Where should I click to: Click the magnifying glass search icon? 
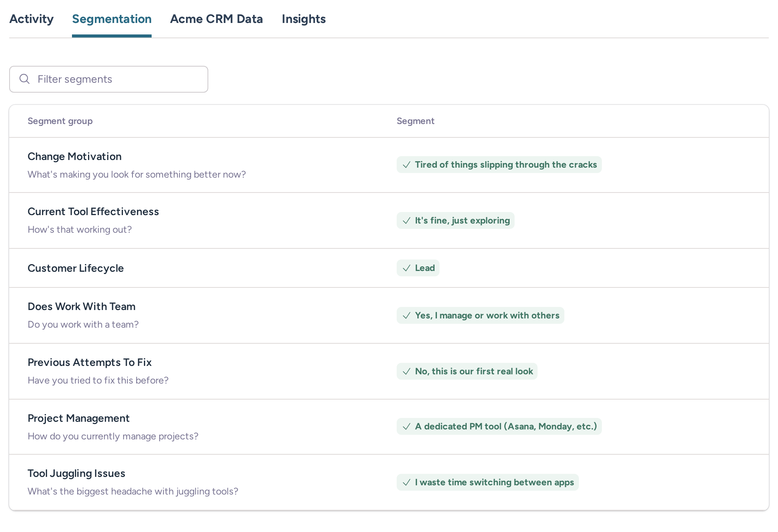(25, 79)
